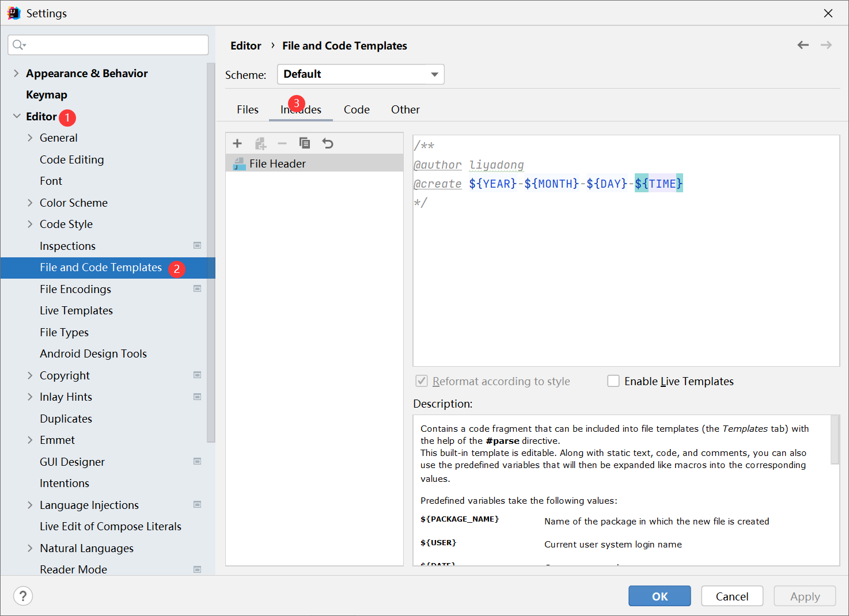This screenshot has height=616, width=849.
Task: Click the settings search field
Action: tap(108, 45)
